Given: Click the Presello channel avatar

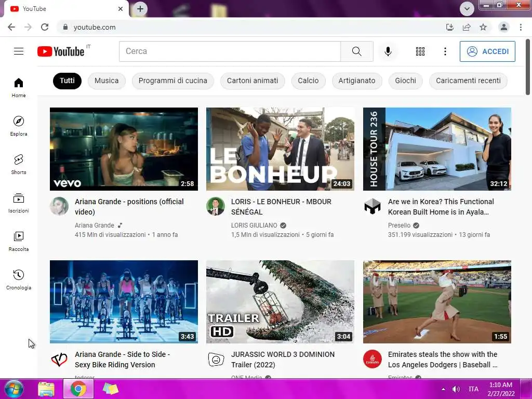Looking at the screenshot, I should pyautogui.click(x=373, y=206).
